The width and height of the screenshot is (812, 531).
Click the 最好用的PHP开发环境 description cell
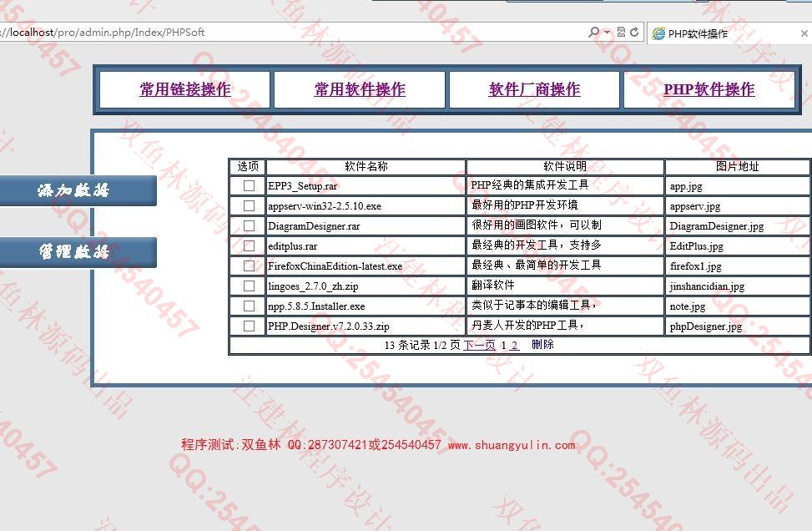tap(565, 205)
